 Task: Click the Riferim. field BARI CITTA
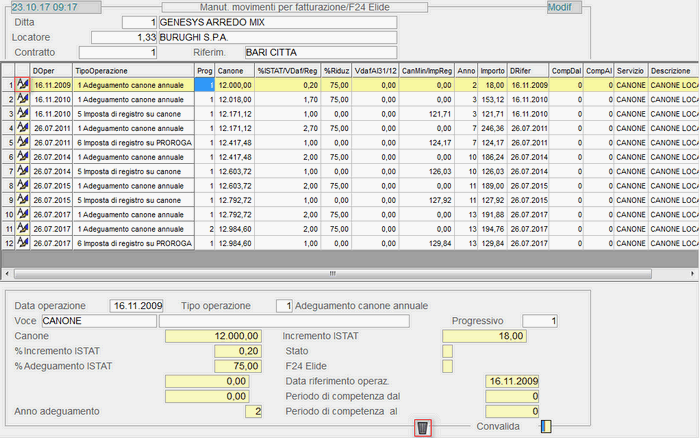click(x=321, y=52)
